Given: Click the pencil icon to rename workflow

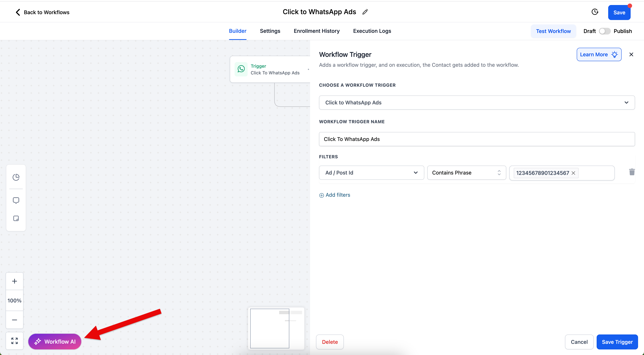Looking at the screenshot, I should pos(365,12).
